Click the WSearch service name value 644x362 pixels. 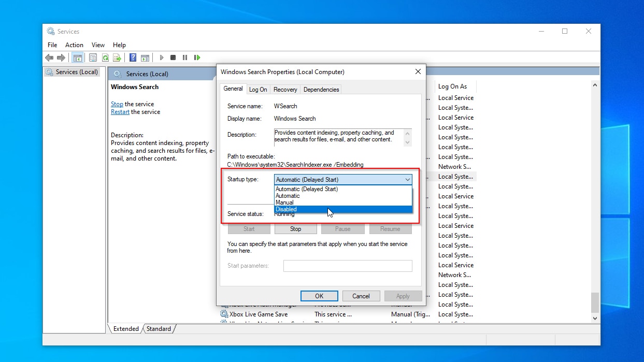(285, 106)
